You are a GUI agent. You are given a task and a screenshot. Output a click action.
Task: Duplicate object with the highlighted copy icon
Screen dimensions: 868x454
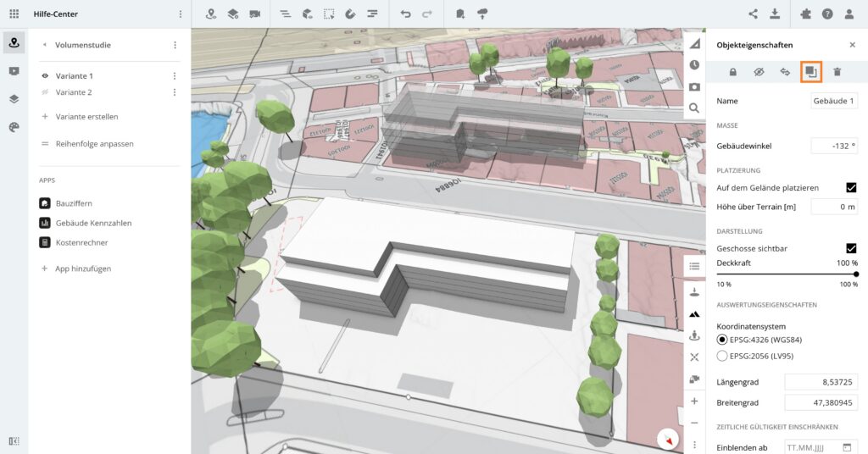point(810,72)
